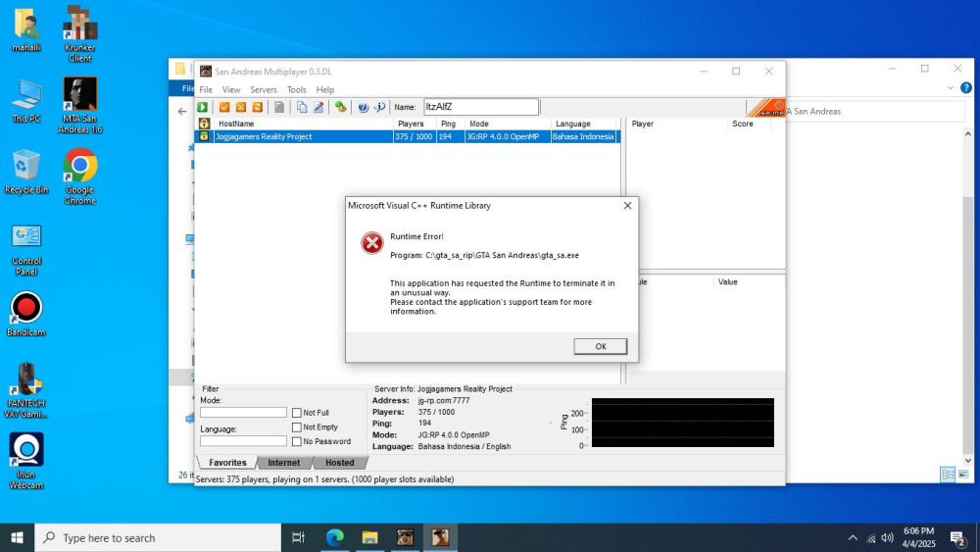Switch to the Internet tab
Viewport: 980px width, 552px height.
click(284, 463)
